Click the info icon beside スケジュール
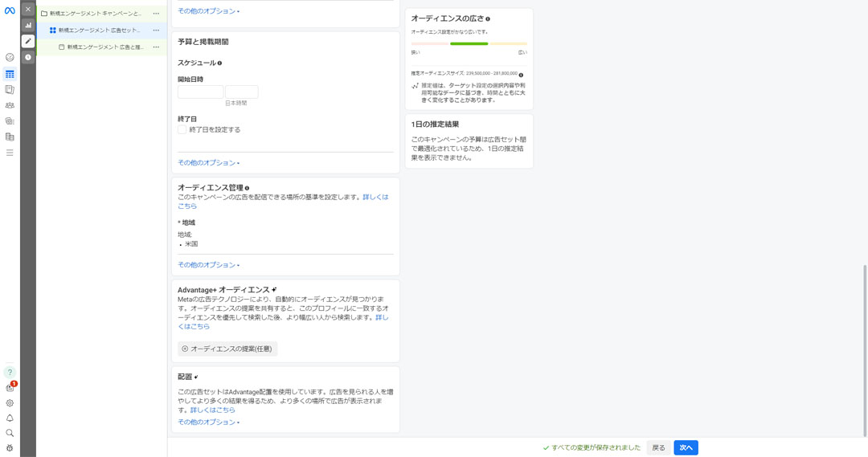Viewport: 868px width, 457px height. (x=219, y=63)
